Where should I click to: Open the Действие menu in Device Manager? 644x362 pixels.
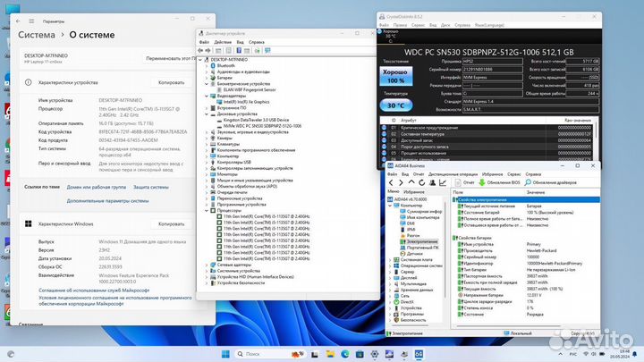click(x=221, y=41)
